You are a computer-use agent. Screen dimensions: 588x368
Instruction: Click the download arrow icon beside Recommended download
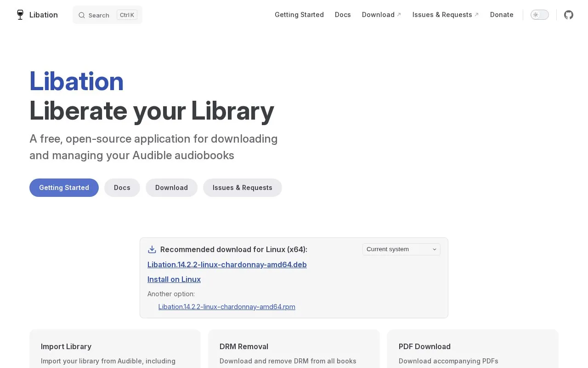click(x=152, y=249)
